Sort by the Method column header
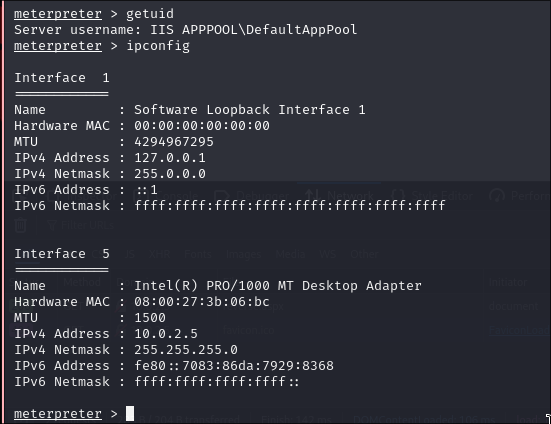Screen dimensions: 551x424 [x=82, y=282]
